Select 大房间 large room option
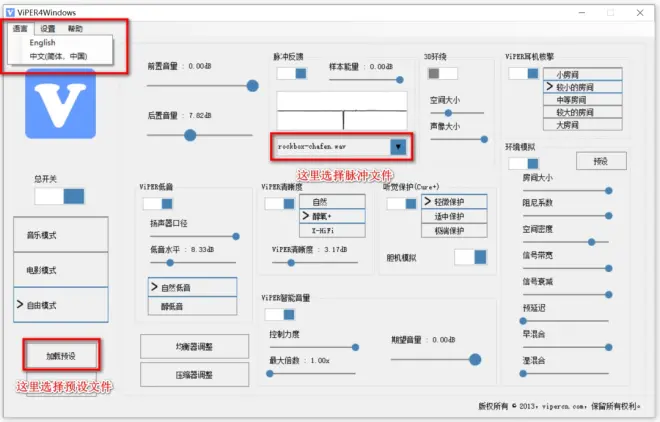Image resolution: width=660 pixels, height=422 pixels. tap(583, 125)
